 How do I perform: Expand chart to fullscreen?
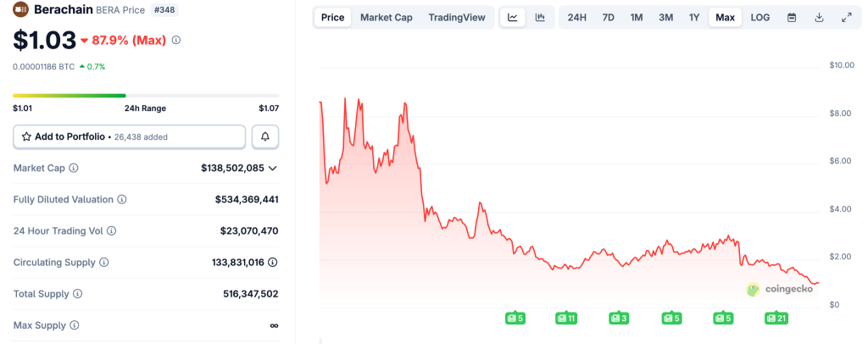click(846, 17)
